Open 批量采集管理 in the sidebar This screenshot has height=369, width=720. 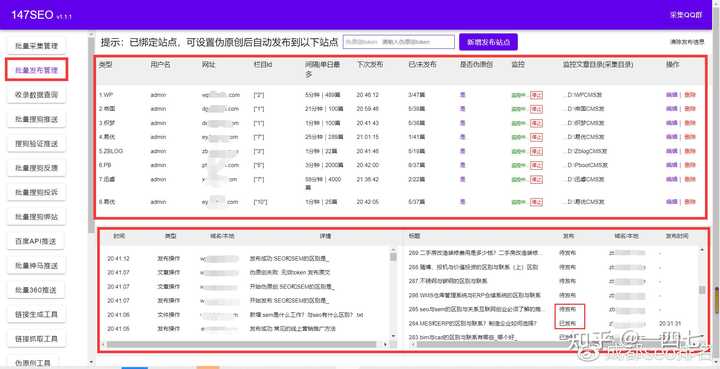[x=37, y=46]
